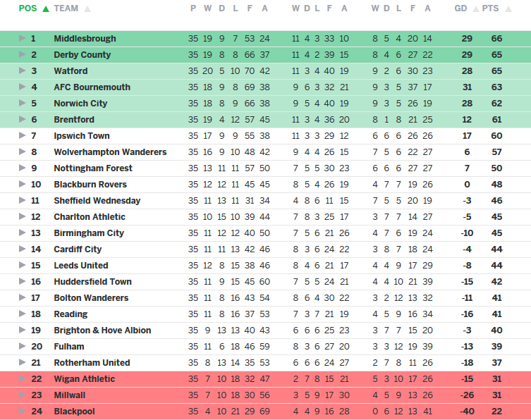Expand the Leeds United row triangle
The height and width of the screenshot is (420, 531).
22,265
